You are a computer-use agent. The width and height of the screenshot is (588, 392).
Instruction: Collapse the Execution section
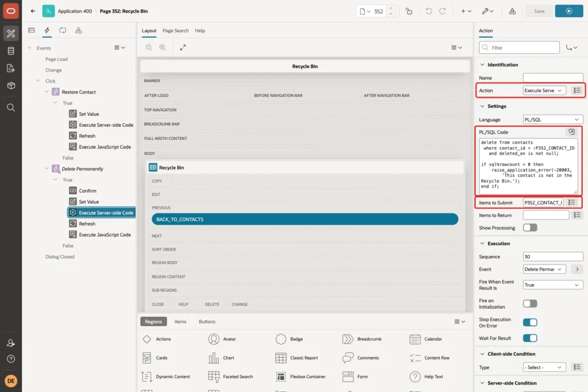tap(482, 243)
